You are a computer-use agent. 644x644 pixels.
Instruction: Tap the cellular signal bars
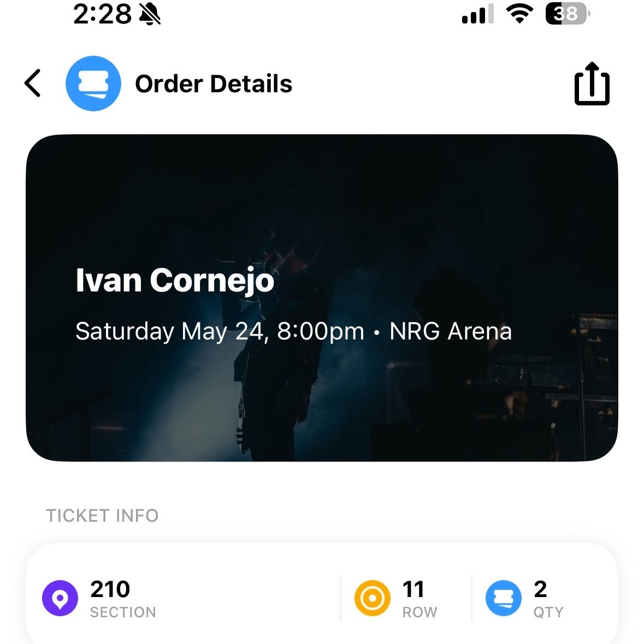477,14
